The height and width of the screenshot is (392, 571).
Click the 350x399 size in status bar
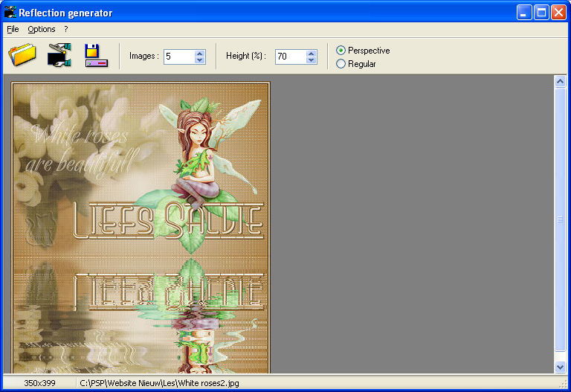pos(39,383)
